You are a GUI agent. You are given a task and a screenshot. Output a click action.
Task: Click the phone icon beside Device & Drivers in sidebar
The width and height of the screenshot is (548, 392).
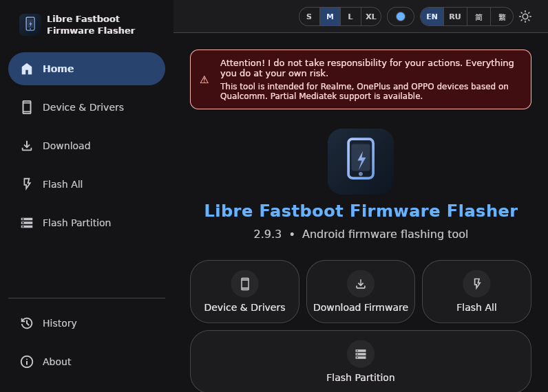click(x=27, y=107)
